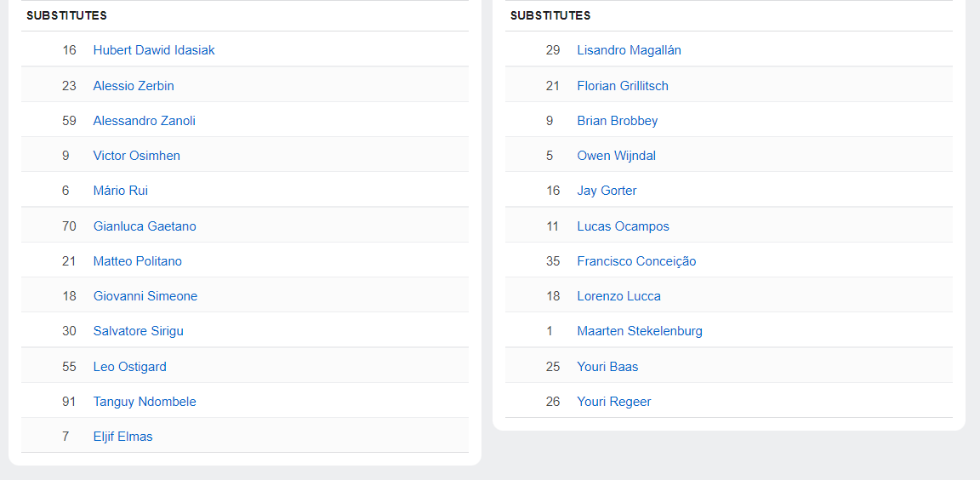Select Youri Regeer's link
Viewport: 980px width, 480px height.
613,402
